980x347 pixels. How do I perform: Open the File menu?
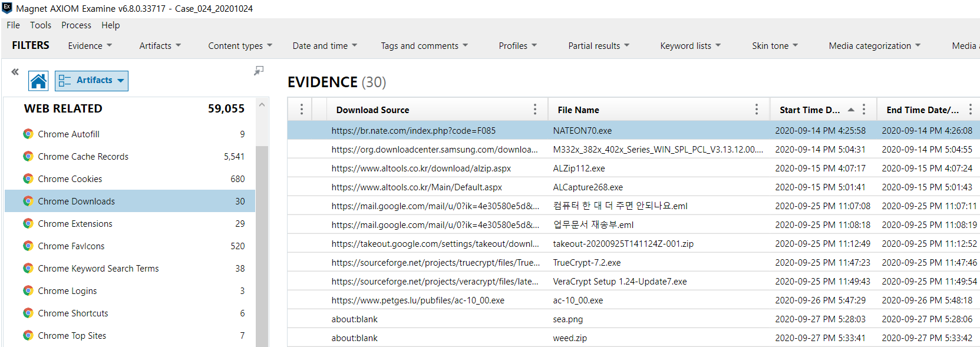pos(13,25)
